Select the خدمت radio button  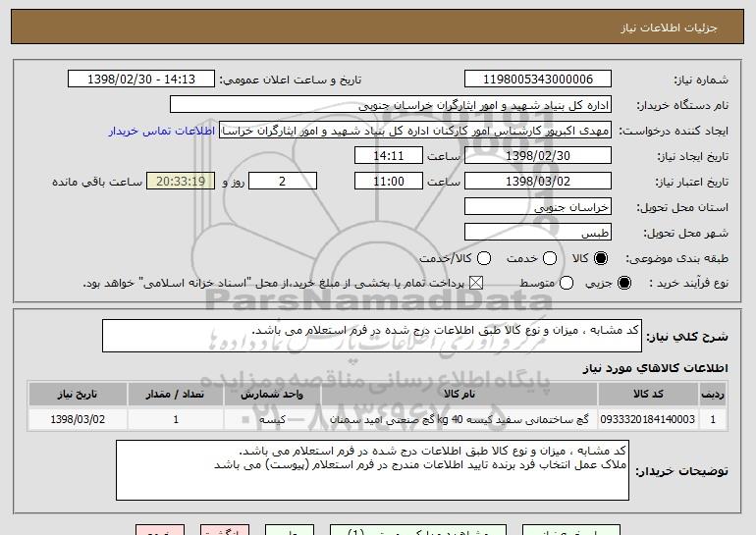550,258
